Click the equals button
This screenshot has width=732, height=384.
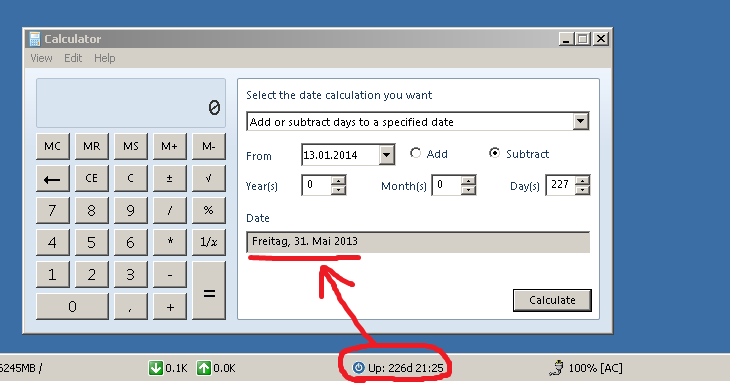coord(209,291)
